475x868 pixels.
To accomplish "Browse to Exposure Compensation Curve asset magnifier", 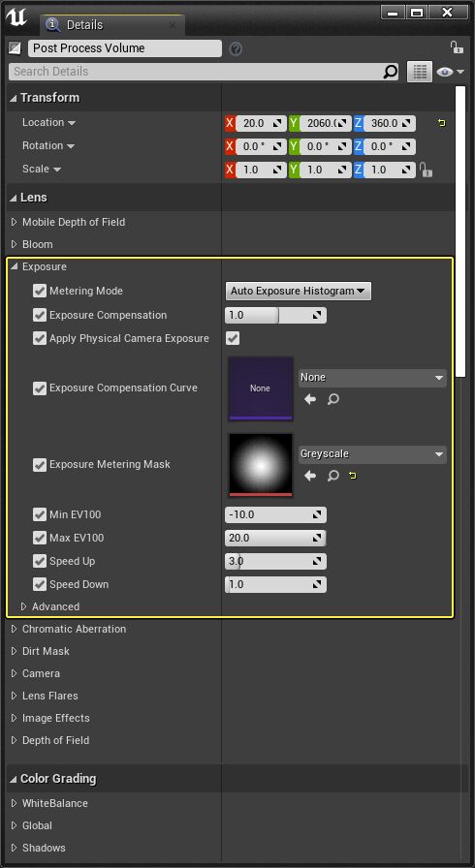I will [x=332, y=399].
